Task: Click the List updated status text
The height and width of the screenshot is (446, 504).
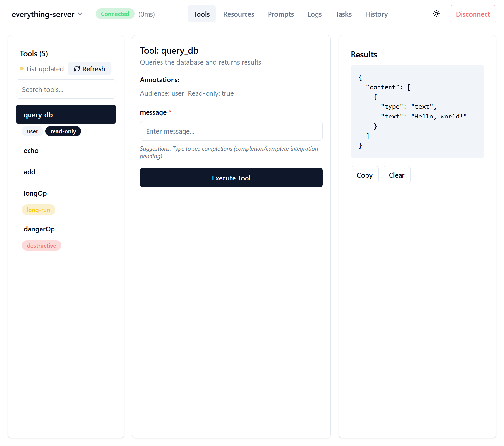Action: 45,69
